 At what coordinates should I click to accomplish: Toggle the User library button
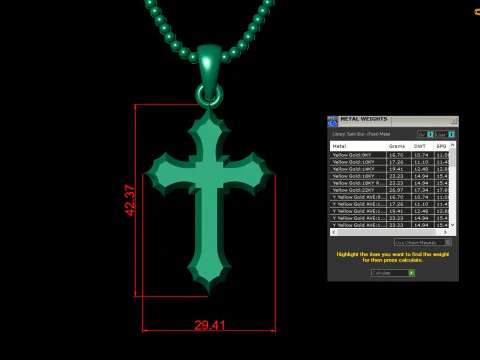(x=445, y=134)
